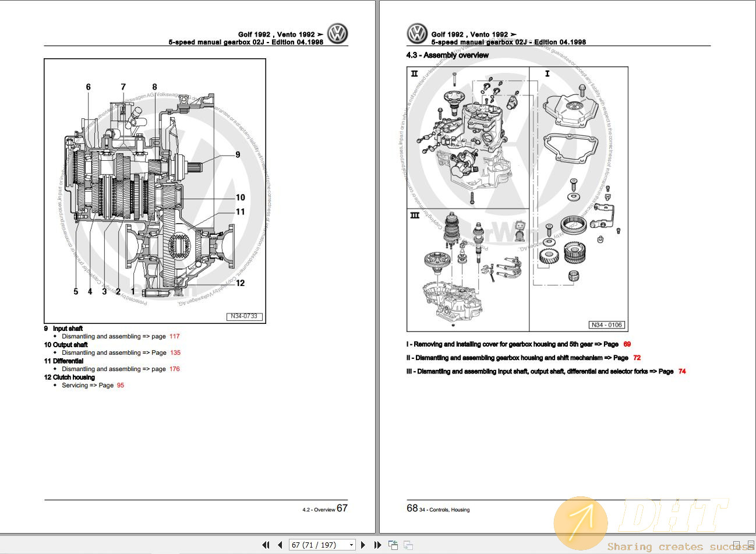Click the '68 34 - Controls, Housing' footer
Screen dimensions: 756x554
click(x=438, y=509)
